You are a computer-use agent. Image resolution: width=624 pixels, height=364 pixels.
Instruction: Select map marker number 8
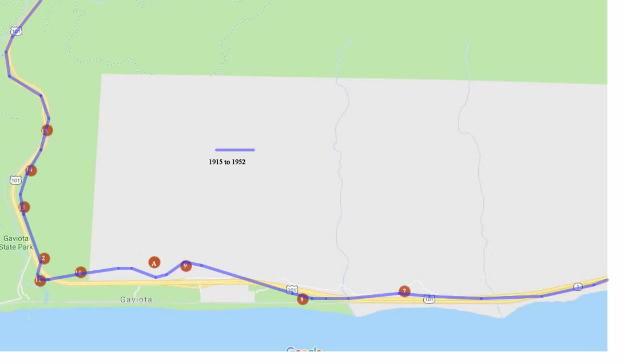tap(303, 299)
